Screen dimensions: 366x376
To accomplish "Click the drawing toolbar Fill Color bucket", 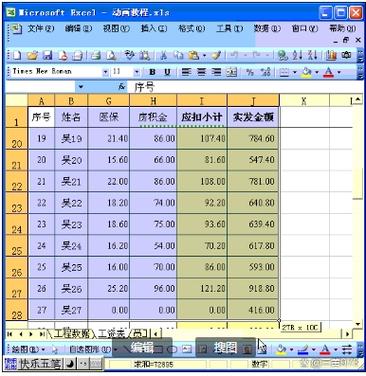I will 281,350.
